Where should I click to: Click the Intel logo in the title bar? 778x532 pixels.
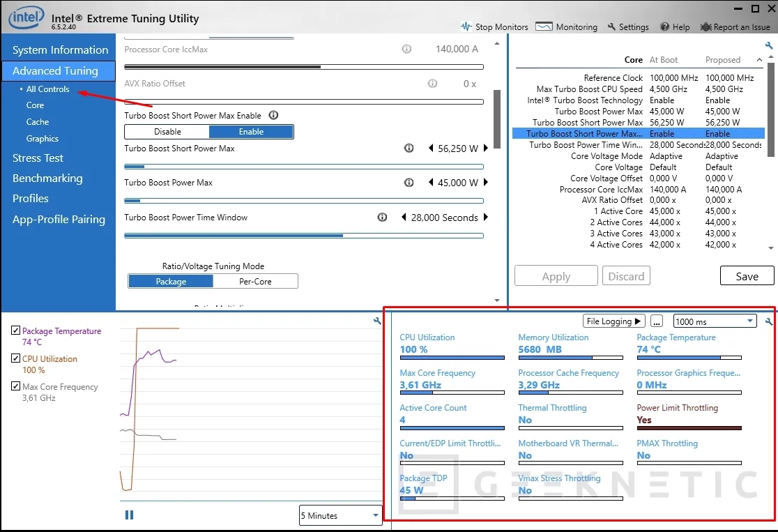(x=26, y=17)
